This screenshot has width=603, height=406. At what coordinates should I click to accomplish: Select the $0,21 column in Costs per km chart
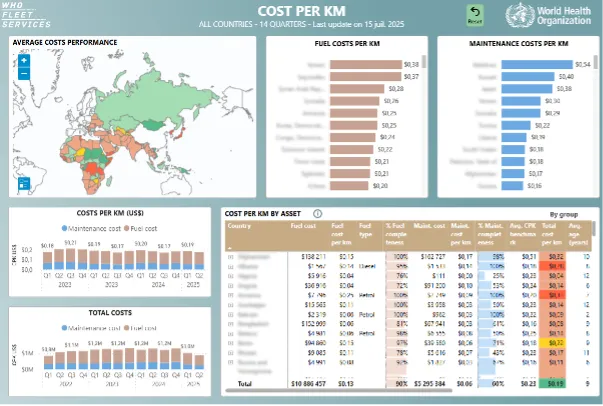pyautogui.click(x=71, y=259)
